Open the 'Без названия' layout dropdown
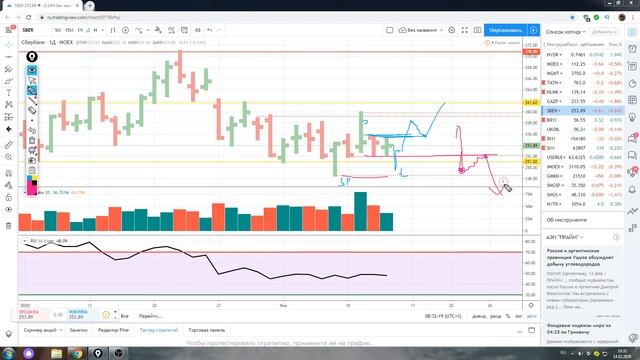 click(421, 30)
